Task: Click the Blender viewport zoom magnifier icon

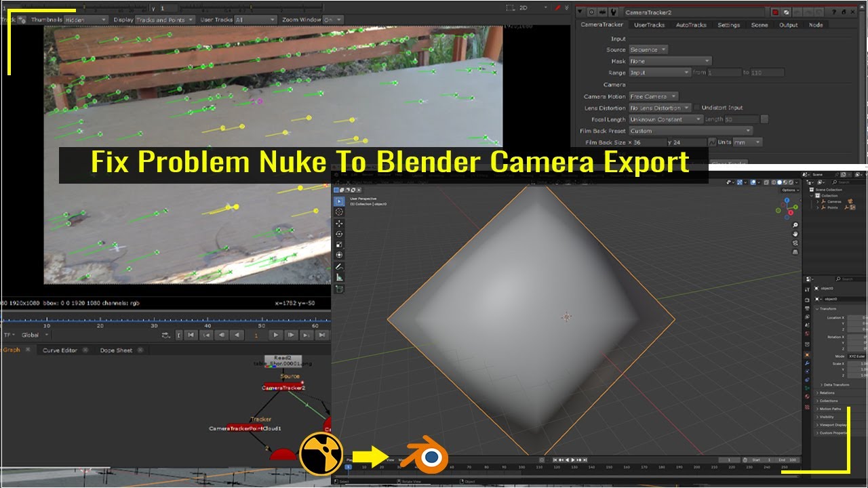Action: click(795, 225)
